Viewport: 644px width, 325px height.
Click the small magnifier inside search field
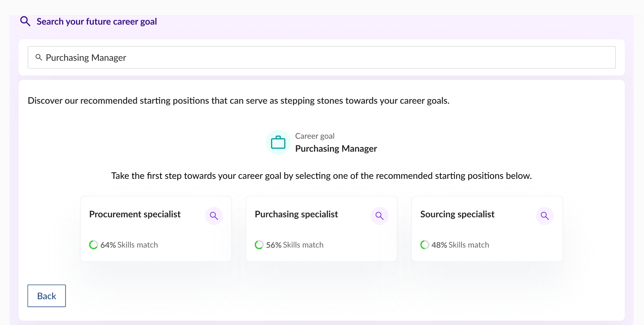click(x=39, y=57)
